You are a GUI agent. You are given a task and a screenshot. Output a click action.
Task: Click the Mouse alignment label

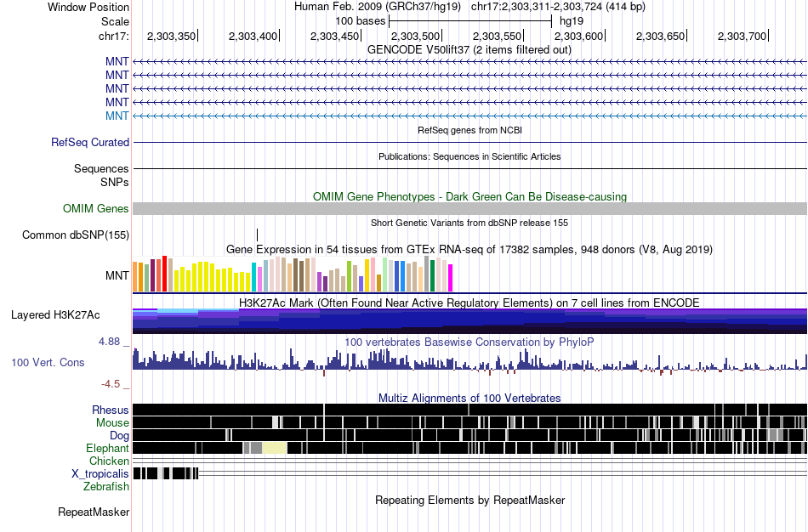click(x=112, y=423)
